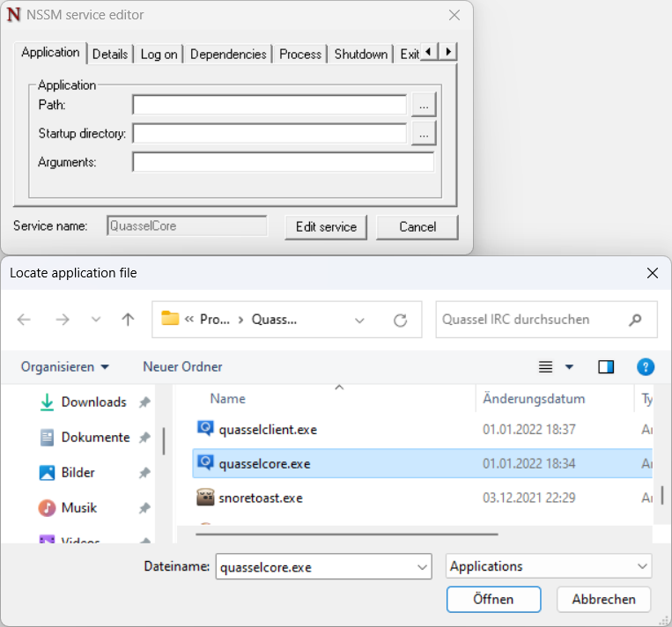This screenshot has height=627, width=672.
Task: Open the Log on tab
Action: click(x=159, y=55)
